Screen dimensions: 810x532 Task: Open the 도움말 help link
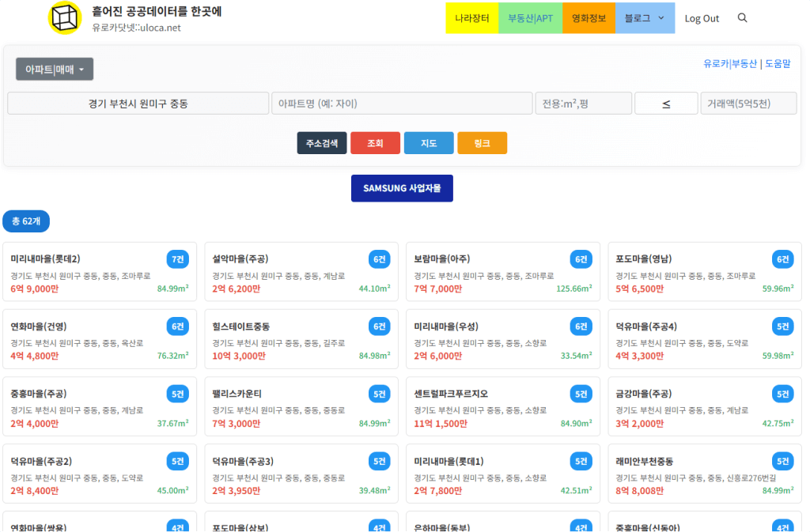(778, 63)
